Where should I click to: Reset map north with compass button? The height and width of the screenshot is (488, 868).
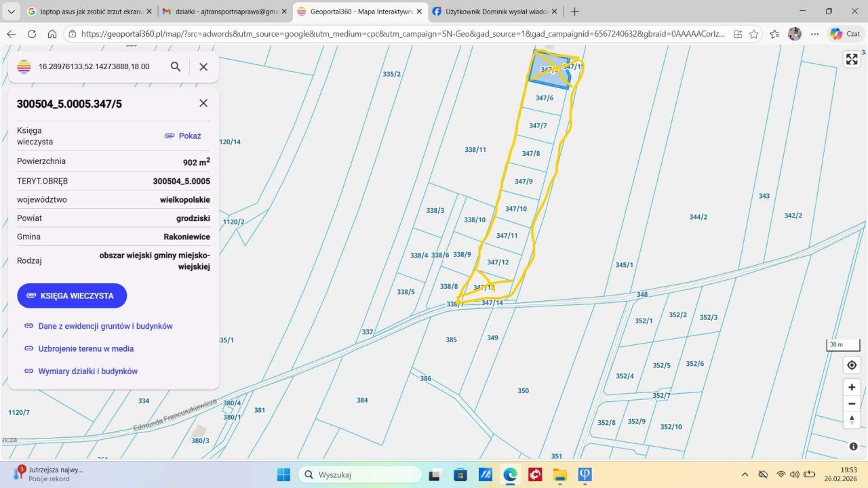click(852, 420)
